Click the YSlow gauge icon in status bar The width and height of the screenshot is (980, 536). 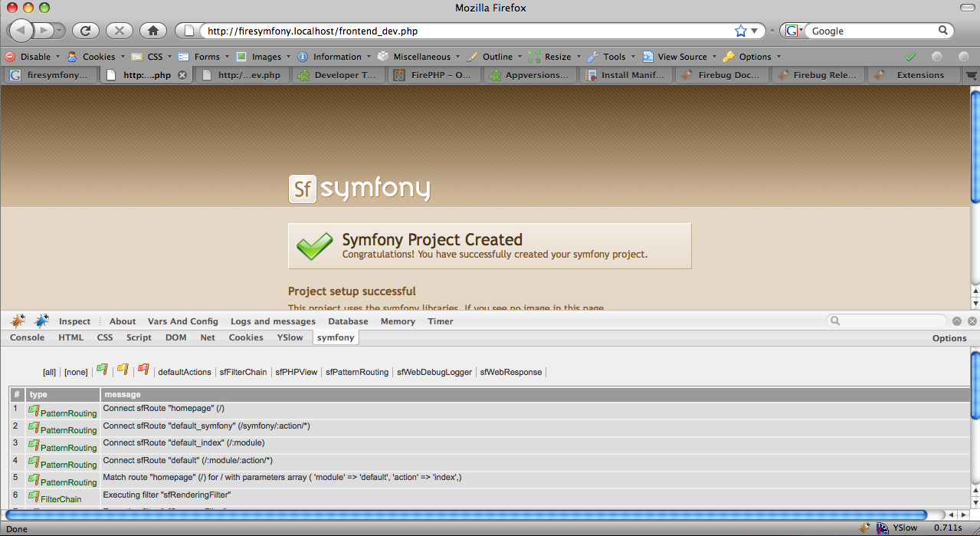883,528
